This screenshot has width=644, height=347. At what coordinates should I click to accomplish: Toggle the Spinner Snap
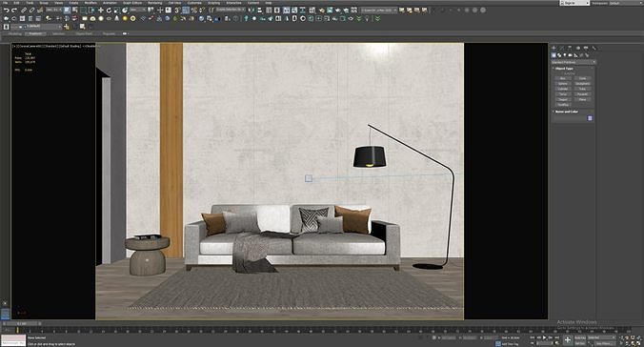click(x=202, y=10)
